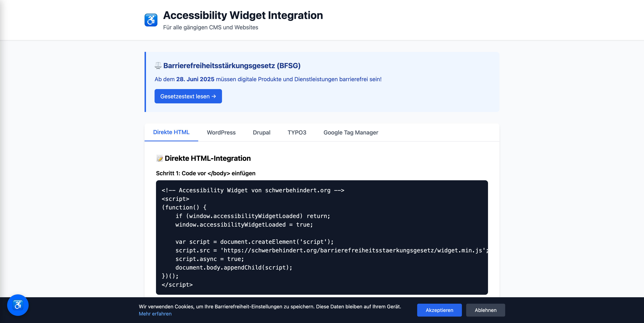Accept cookies with the Akzeptieren button
Screen dimensions: 644x323
[x=439, y=310]
